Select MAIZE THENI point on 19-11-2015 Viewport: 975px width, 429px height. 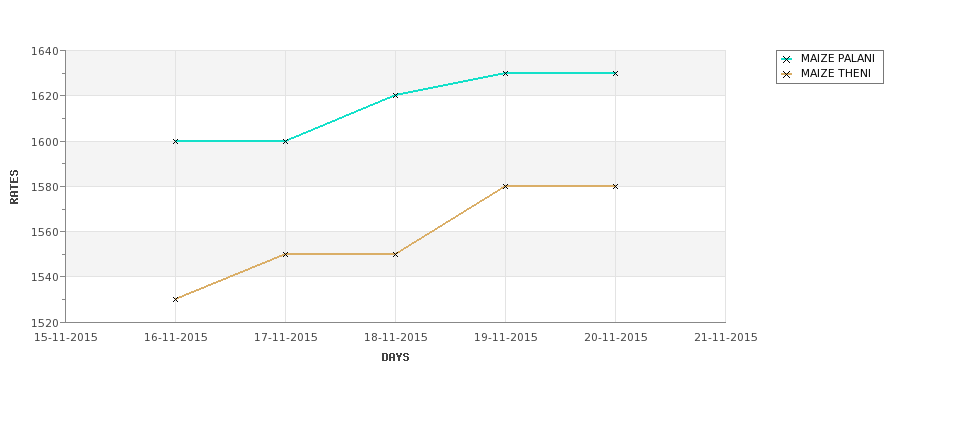[x=506, y=186]
